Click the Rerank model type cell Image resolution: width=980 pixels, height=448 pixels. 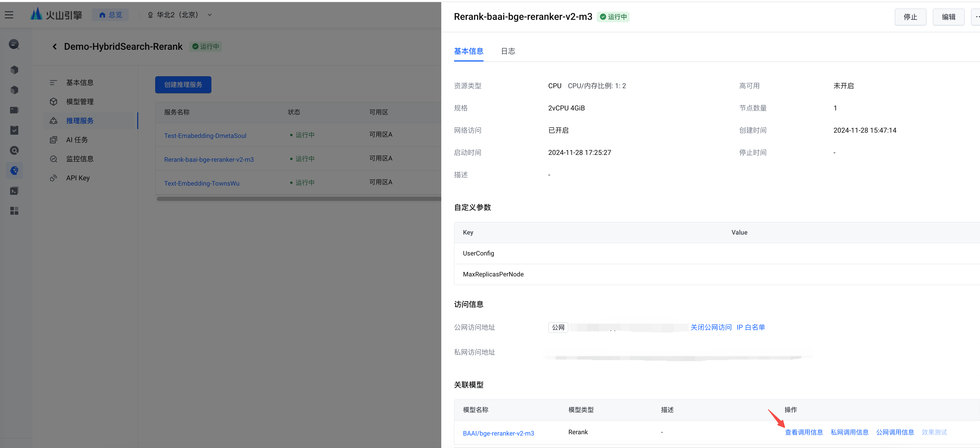(578, 432)
